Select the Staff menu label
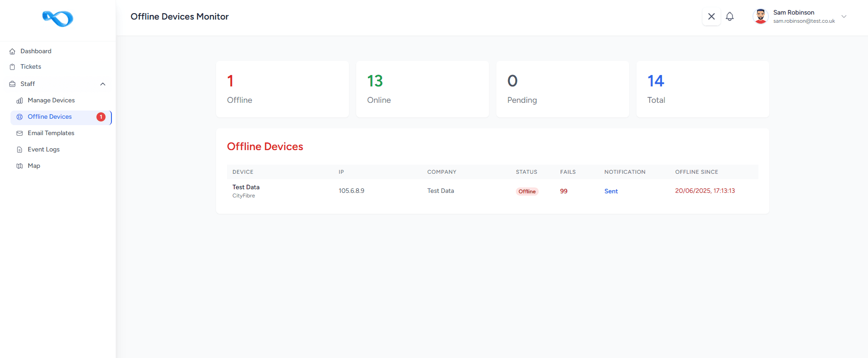Viewport: 868px width, 358px height. (28, 84)
